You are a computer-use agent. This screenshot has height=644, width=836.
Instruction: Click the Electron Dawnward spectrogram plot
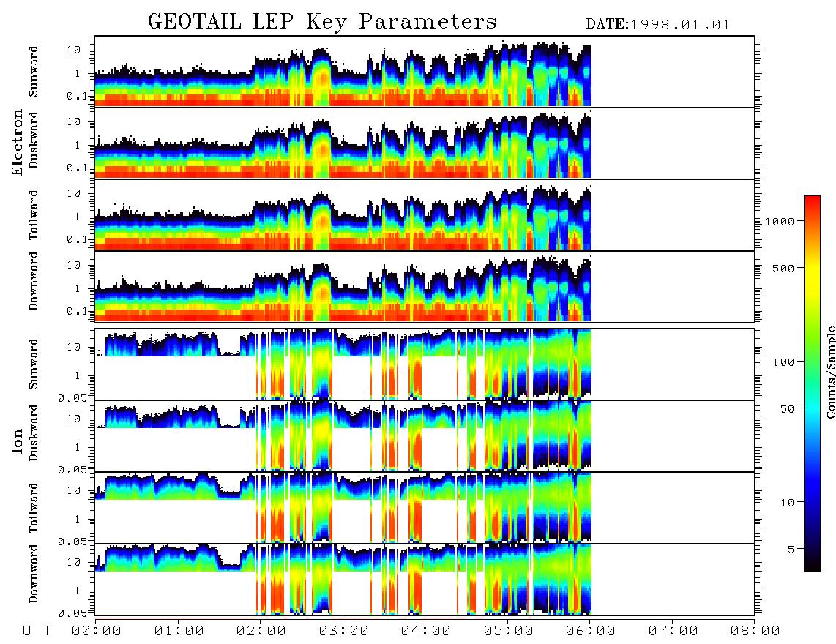pyautogui.click(x=425, y=287)
